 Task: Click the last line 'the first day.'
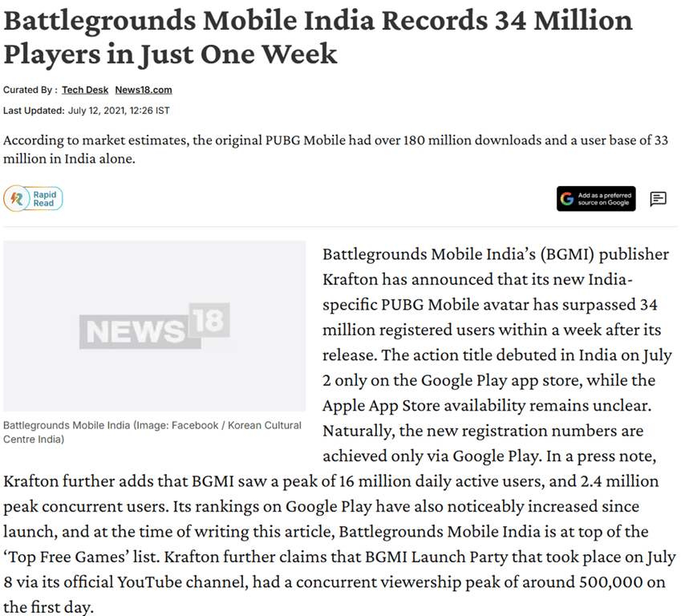[48, 607]
